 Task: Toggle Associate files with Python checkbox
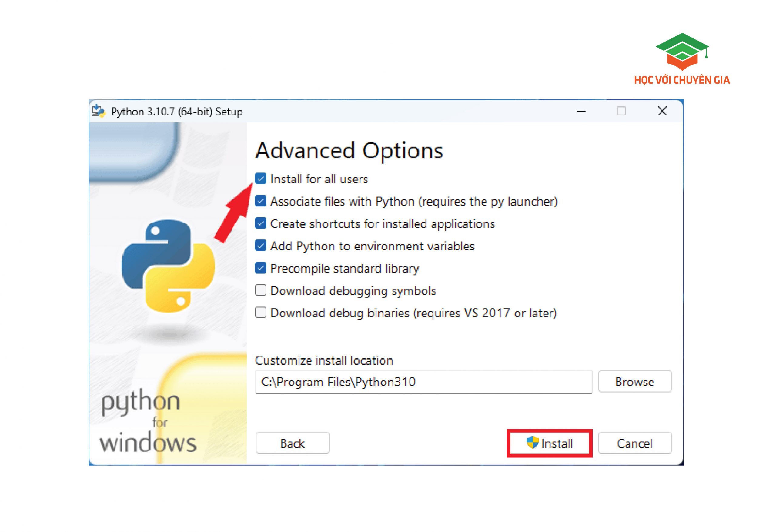(x=260, y=201)
